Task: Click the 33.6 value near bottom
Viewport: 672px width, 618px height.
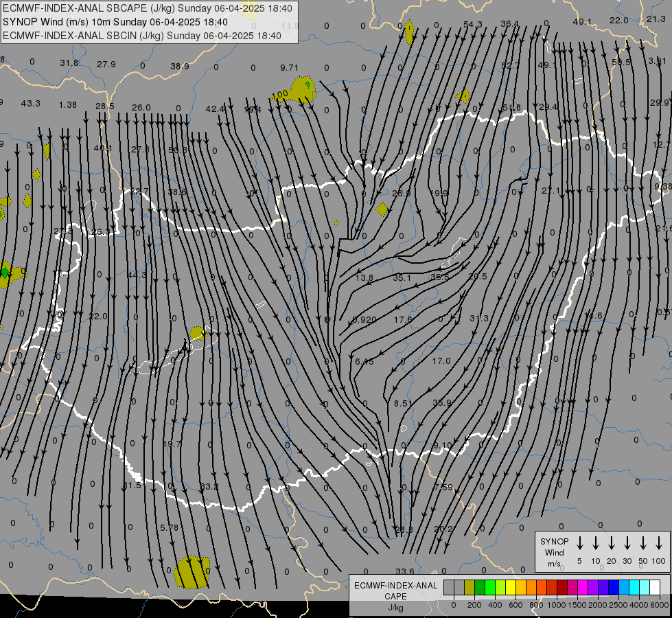Action: pos(405,572)
